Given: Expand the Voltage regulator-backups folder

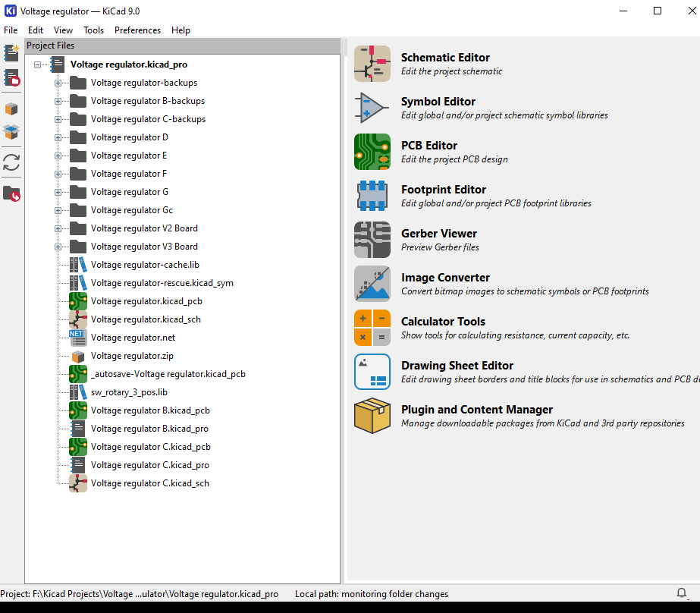Looking at the screenshot, I should pyautogui.click(x=58, y=83).
